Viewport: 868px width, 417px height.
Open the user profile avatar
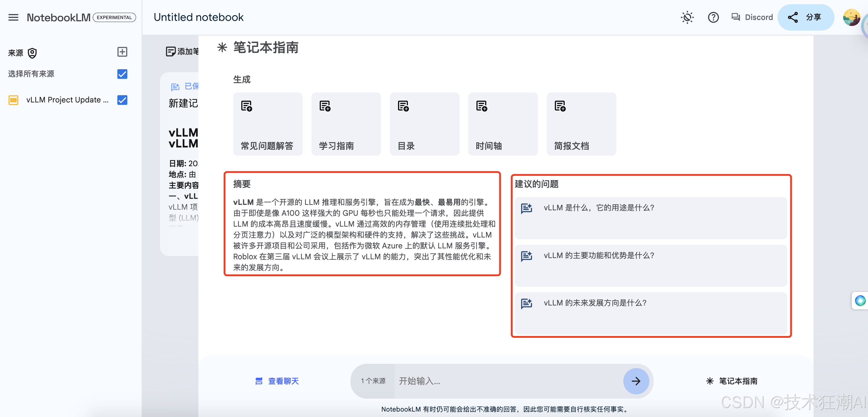851,17
